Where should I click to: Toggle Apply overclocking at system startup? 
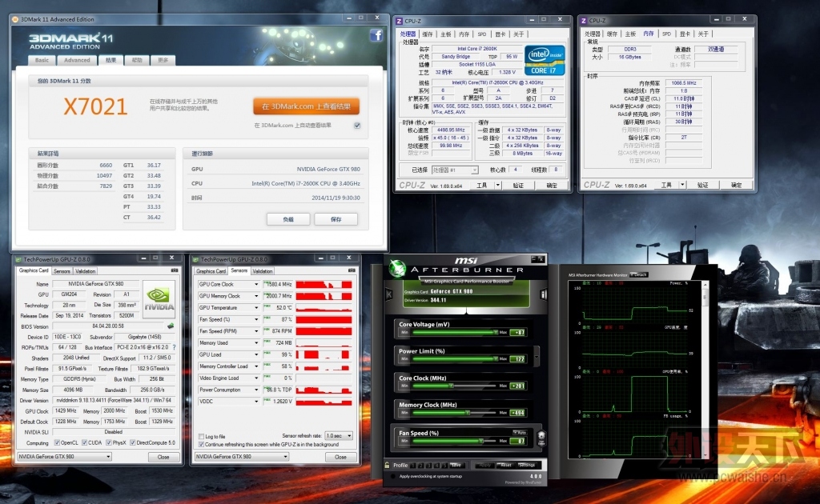coord(392,476)
